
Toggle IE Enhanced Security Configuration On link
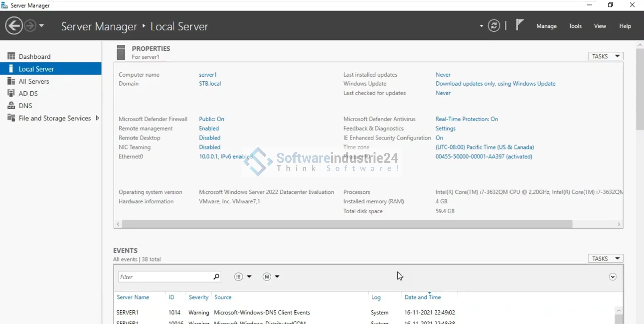click(x=439, y=138)
